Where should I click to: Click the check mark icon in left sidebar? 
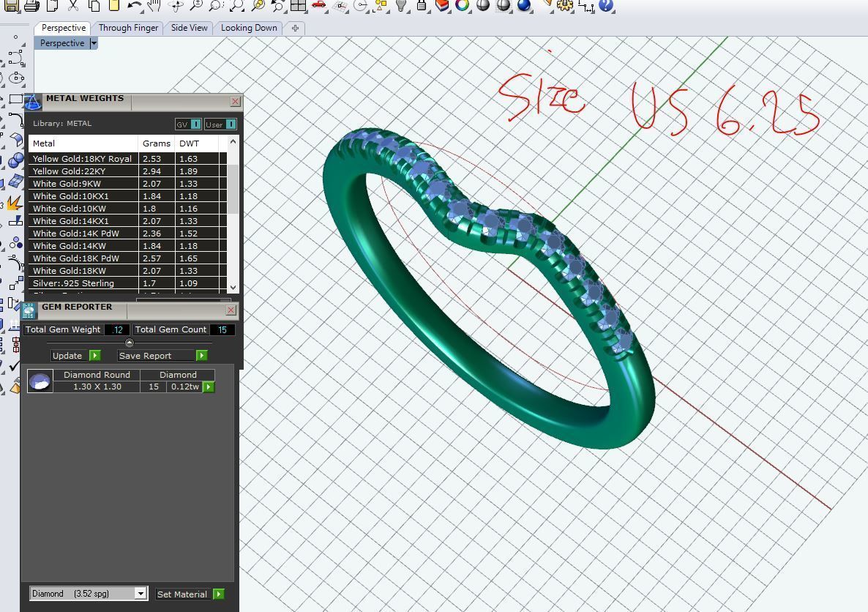point(14,366)
